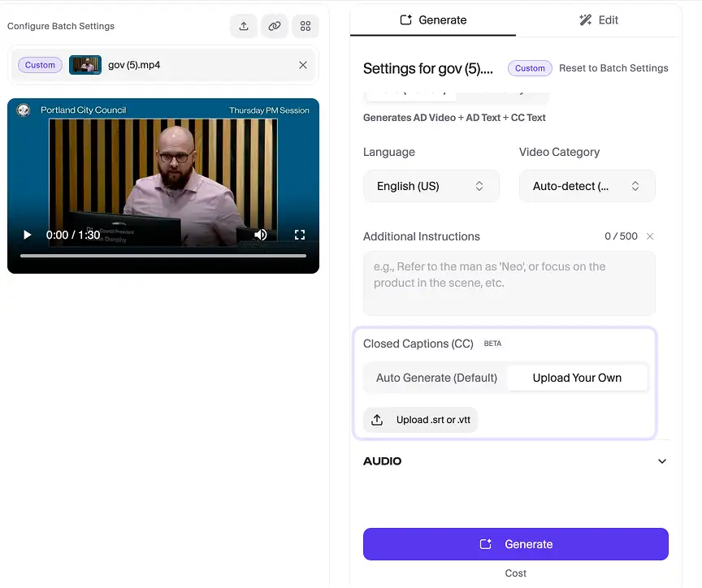Click the video progress bar
The height and width of the screenshot is (588, 702).
(x=163, y=256)
